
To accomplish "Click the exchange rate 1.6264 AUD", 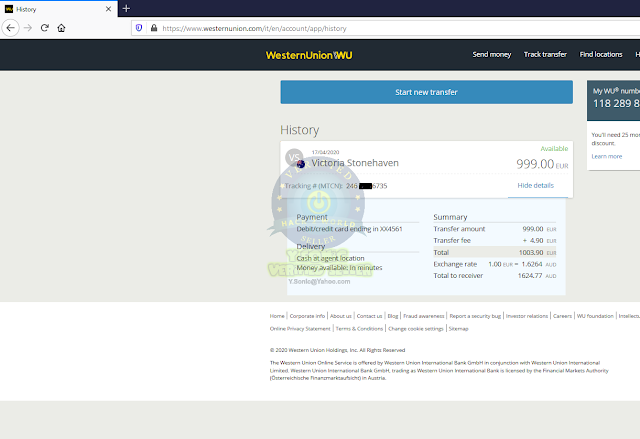I will [x=539, y=264].
